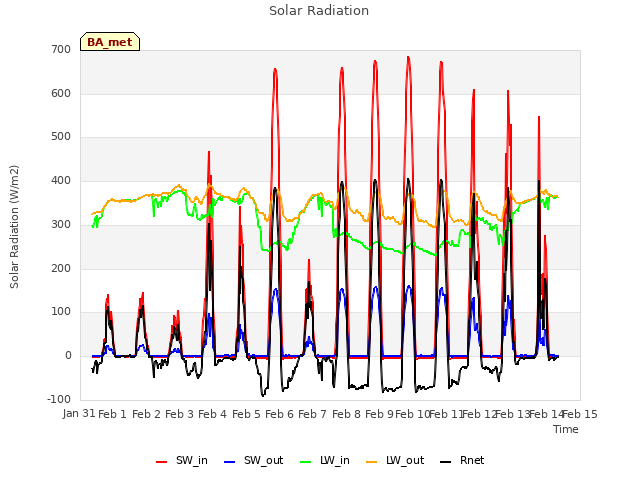The image size is (640, 480).
Task: Click the green LW_in legend swatch
Action: pos(306,462)
